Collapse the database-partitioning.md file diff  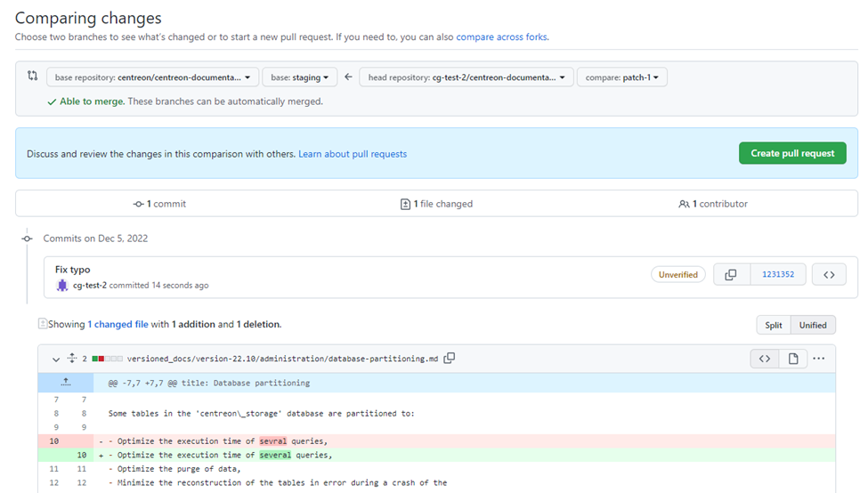55,359
